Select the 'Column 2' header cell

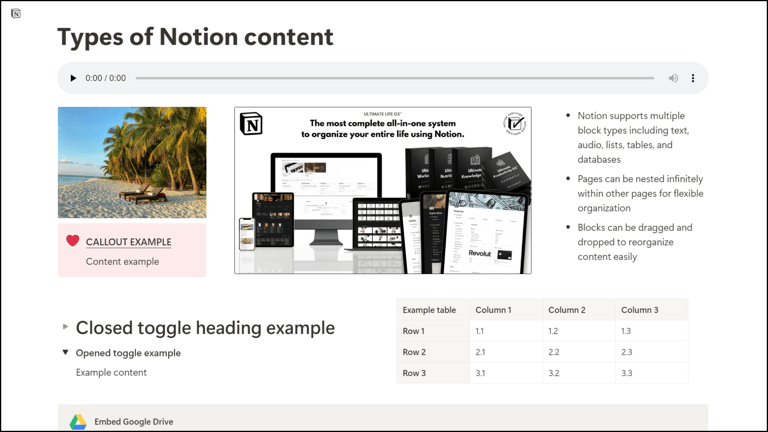(579, 310)
